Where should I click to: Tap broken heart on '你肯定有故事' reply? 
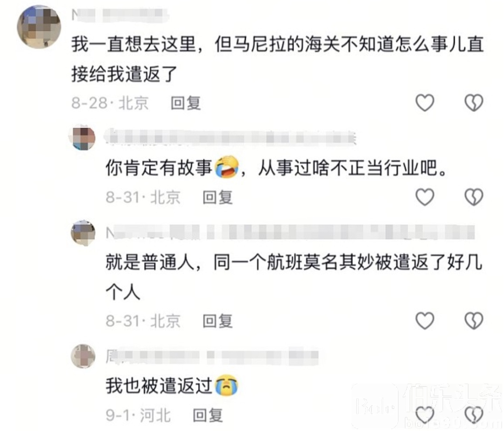[474, 197]
